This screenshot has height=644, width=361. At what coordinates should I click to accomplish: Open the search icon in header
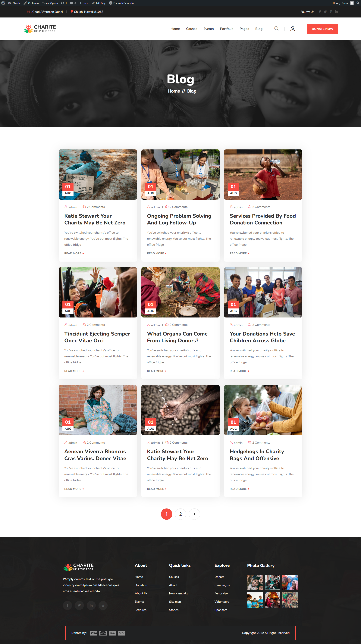point(276,29)
